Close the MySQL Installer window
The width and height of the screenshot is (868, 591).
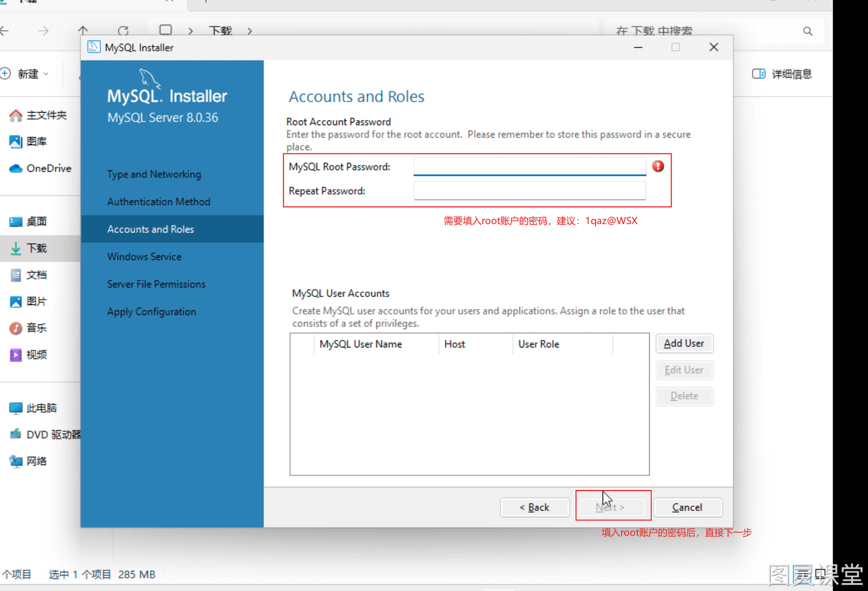click(714, 47)
